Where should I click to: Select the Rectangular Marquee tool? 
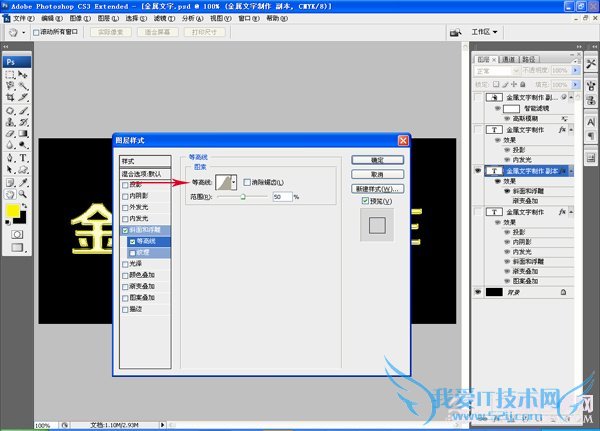coord(10,74)
